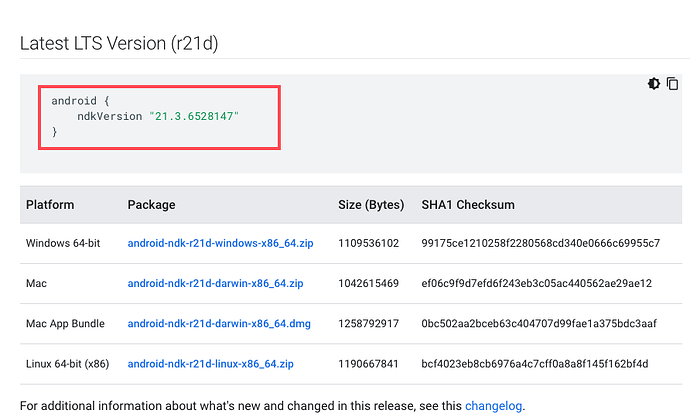
Task: Click the Mac platform cell
Action: tap(36, 283)
